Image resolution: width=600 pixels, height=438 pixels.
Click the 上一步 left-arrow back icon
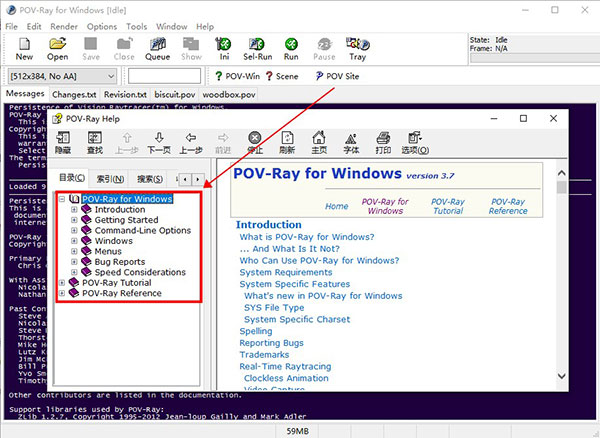(x=191, y=138)
